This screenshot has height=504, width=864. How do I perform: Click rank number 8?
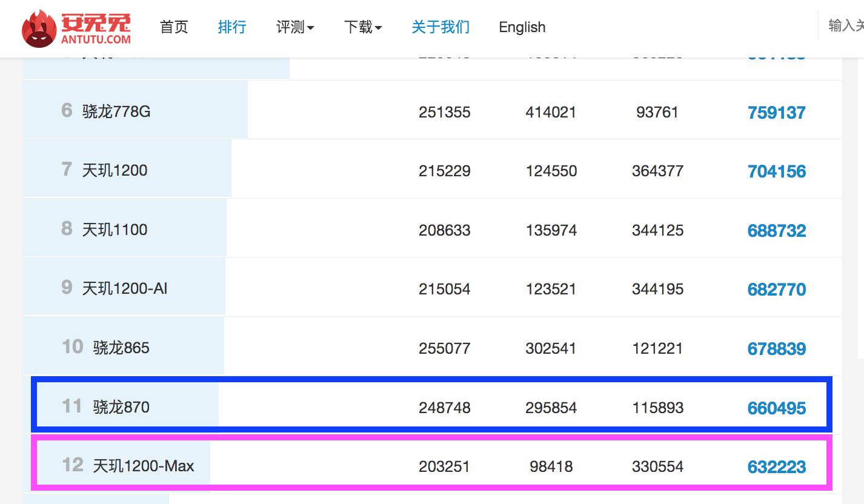click(x=67, y=228)
